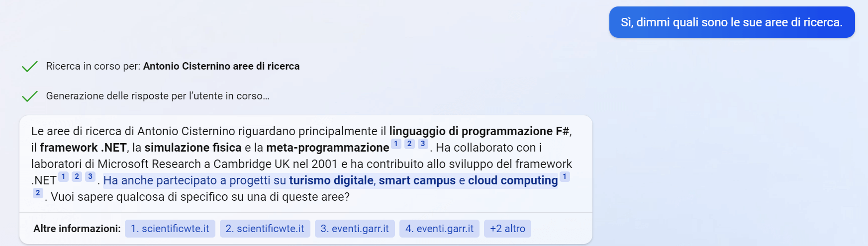Expand the +2 altro sources chip
This screenshot has height=246, width=868.
point(507,229)
